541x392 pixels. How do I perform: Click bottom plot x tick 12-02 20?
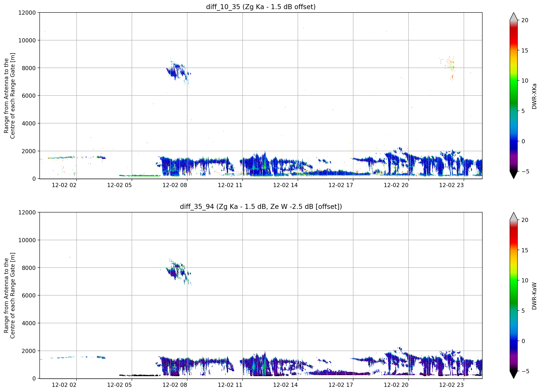pyautogui.click(x=396, y=385)
